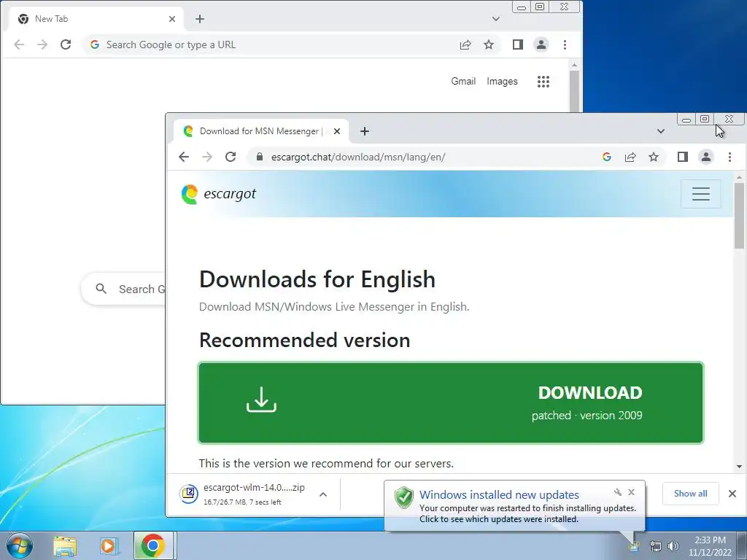747x560 pixels.
Task: Click the escargot page vertical scrollbar thumb
Action: click(x=739, y=215)
